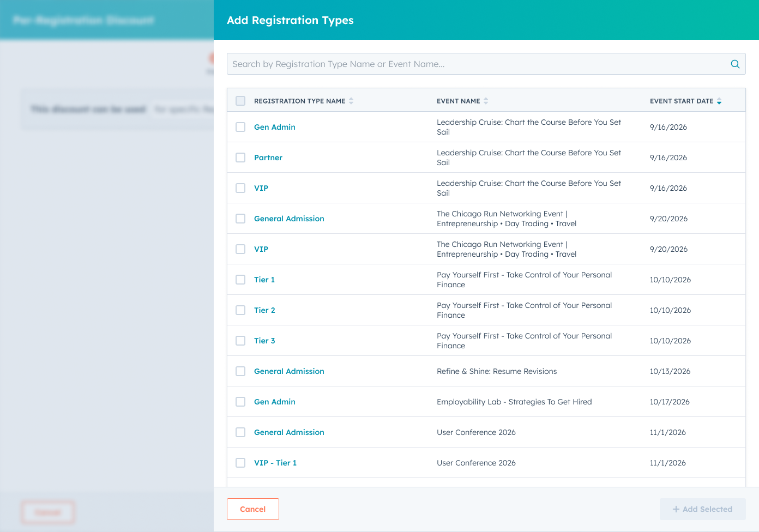This screenshot has height=532, width=759.
Task: Click the Add Selected button
Action: (702, 509)
